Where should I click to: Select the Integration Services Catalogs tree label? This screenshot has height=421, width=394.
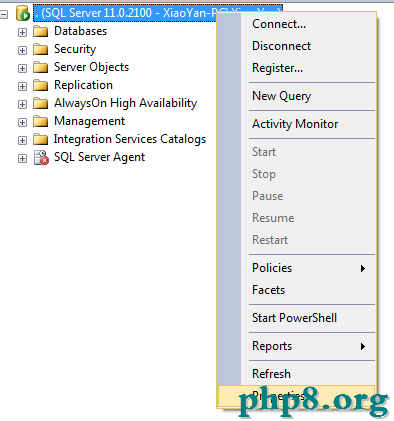[130, 139]
